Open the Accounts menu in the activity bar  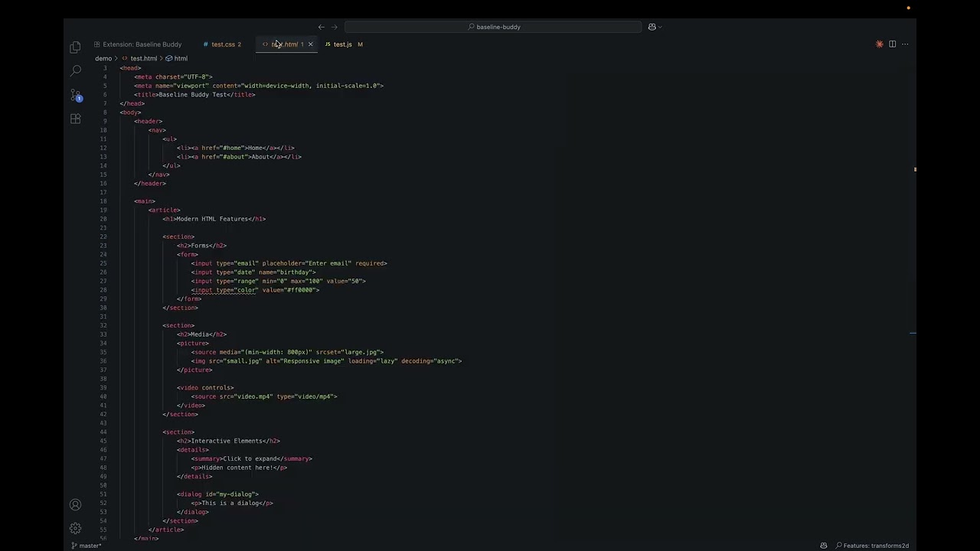tap(75, 505)
